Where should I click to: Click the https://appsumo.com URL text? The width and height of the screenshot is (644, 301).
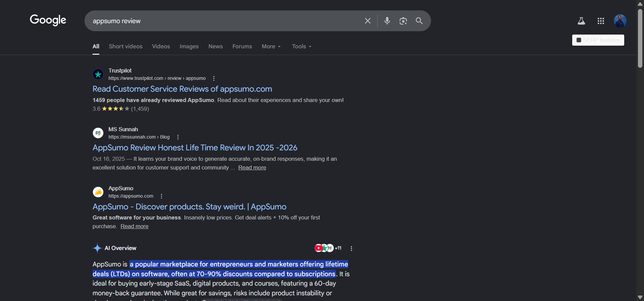pyautogui.click(x=131, y=196)
